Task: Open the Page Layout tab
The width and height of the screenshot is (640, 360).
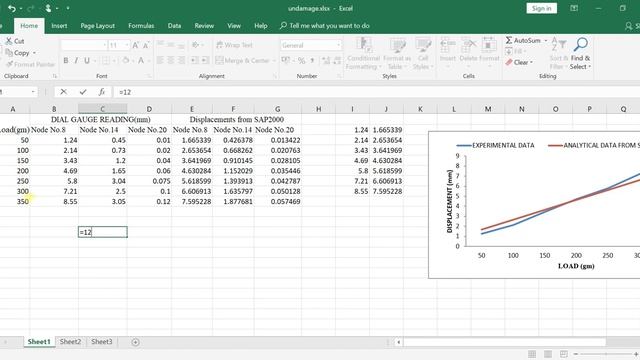Action: point(98,26)
